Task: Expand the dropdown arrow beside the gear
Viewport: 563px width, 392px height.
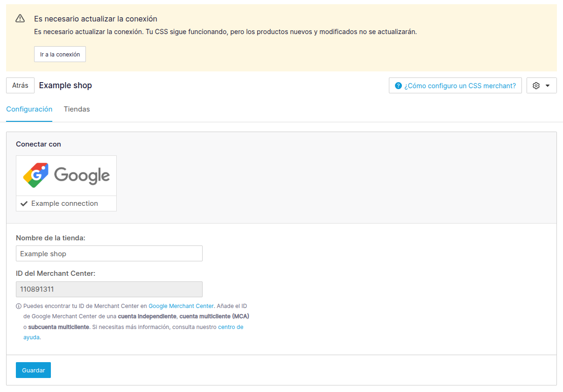Action: click(548, 86)
